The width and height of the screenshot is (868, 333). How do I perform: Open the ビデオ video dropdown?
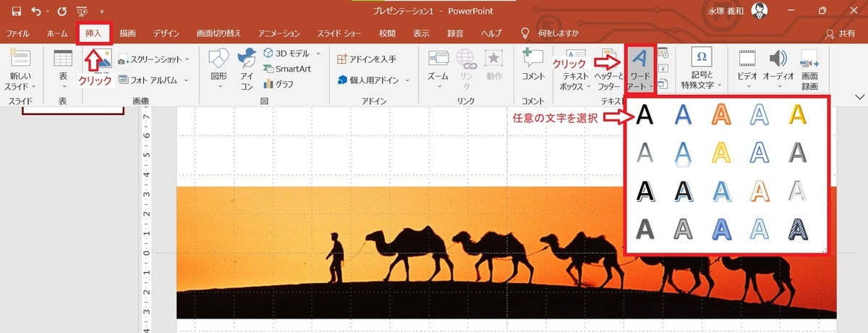[748, 69]
